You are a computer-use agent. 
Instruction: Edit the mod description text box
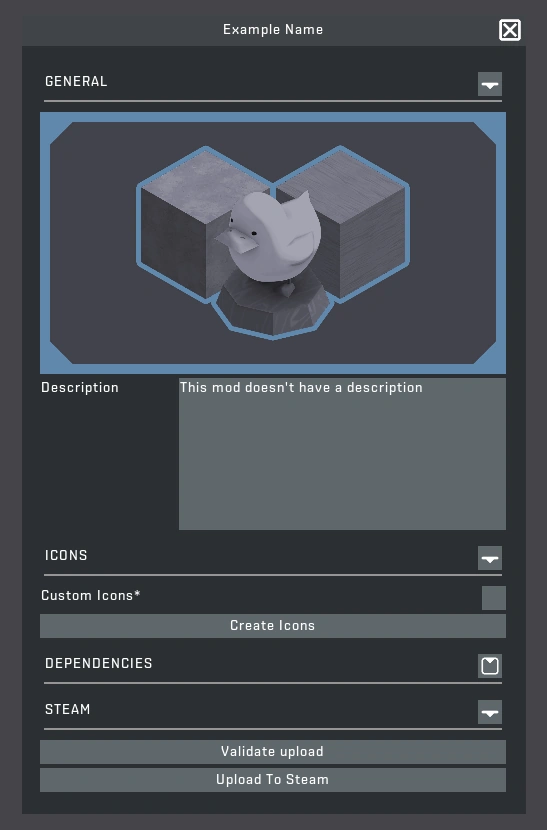[x=342, y=454]
